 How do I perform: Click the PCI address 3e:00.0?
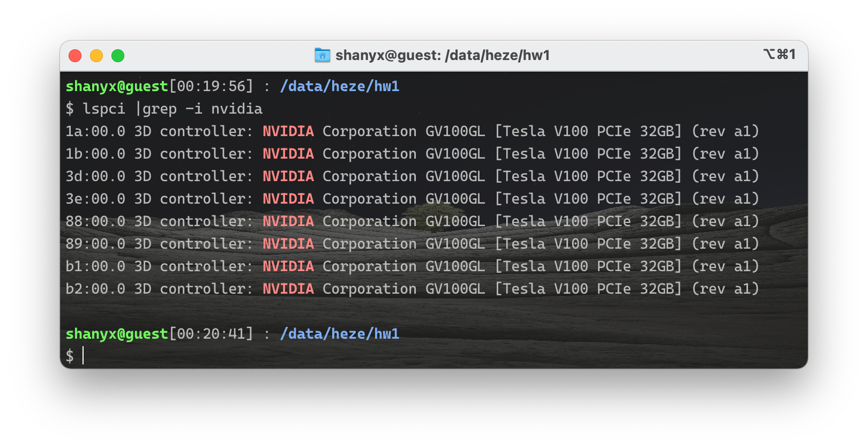tap(95, 199)
